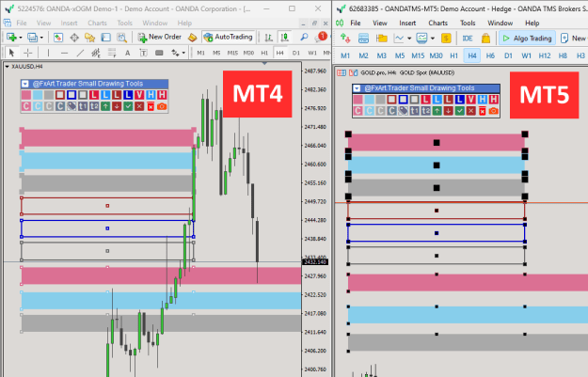
Task: Select the horizontal line drawing tool in MT4
Action: coord(64,53)
